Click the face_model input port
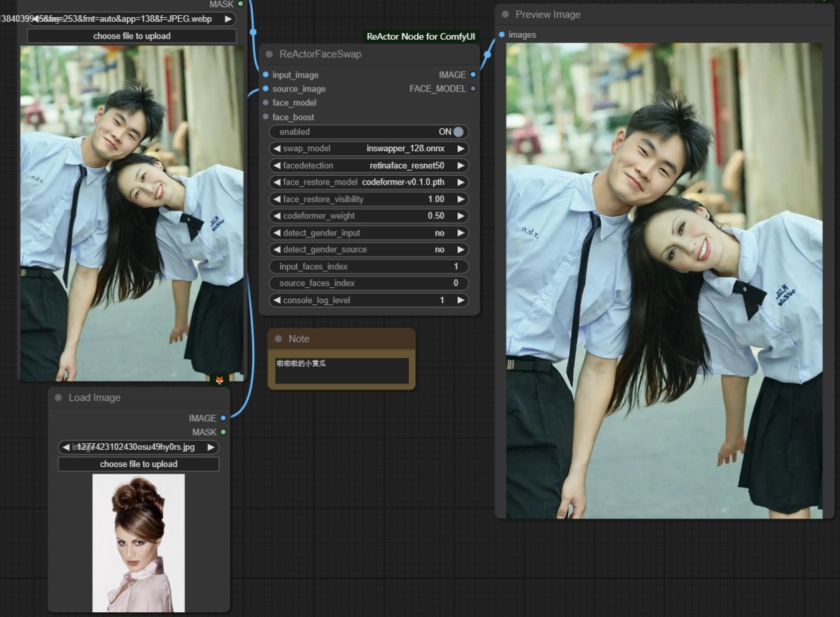Viewport: 840px width, 617px height. [x=265, y=103]
